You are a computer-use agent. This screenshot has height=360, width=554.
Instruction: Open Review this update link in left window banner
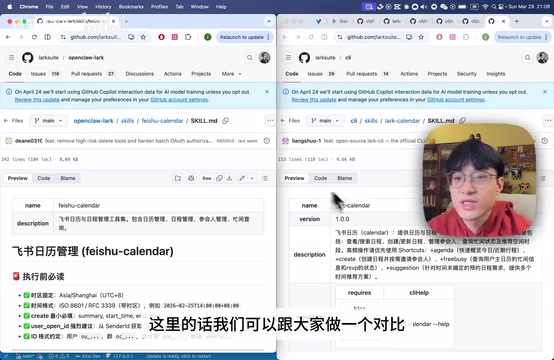[37, 100]
